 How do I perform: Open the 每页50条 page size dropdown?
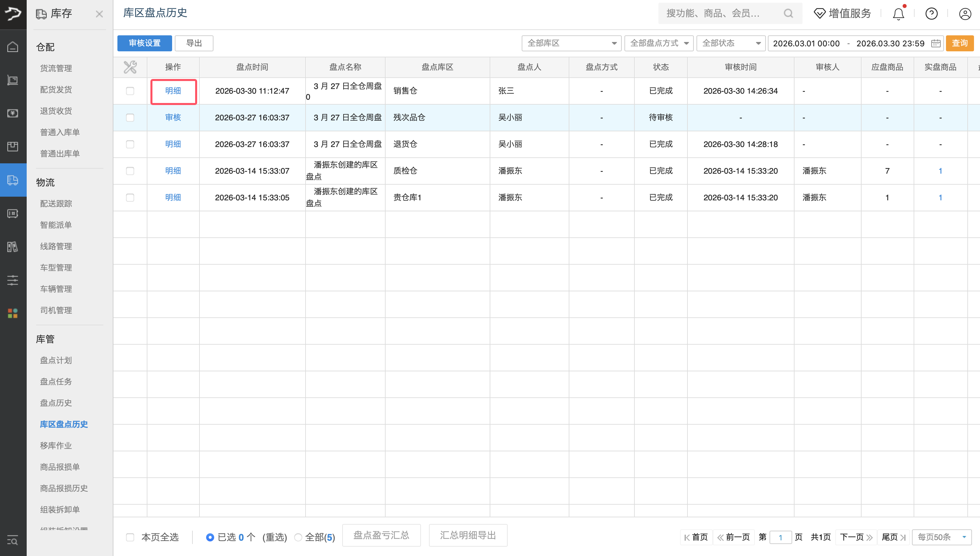tap(941, 537)
